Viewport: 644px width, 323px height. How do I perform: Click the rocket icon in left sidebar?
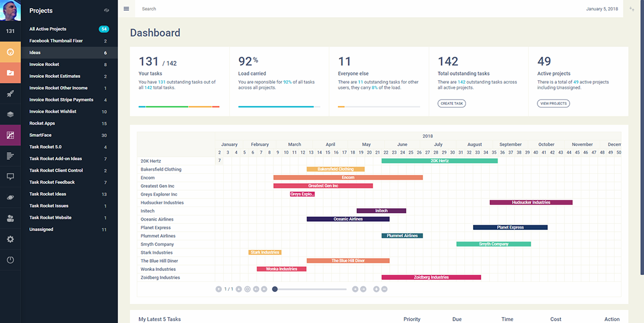(10, 94)
